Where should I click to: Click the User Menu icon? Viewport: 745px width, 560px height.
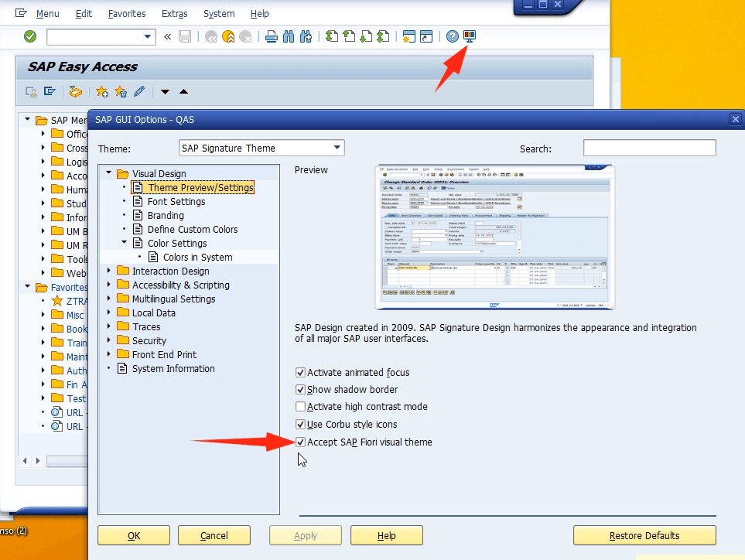[32, 92]
